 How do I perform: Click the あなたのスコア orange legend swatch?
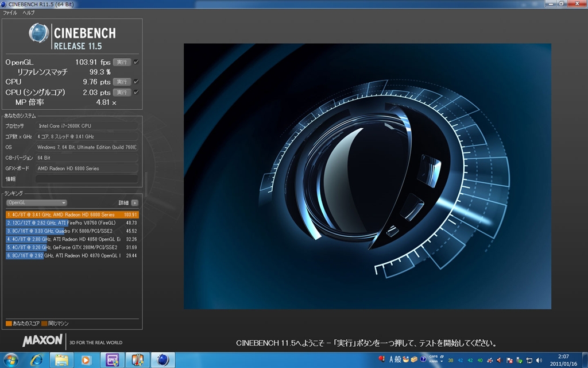(9, 323)
